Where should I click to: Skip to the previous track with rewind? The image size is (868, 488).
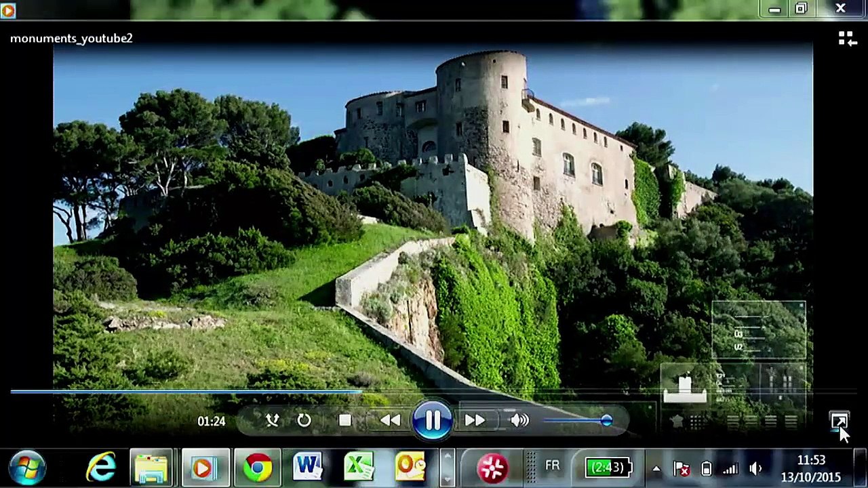click(390, 421)
